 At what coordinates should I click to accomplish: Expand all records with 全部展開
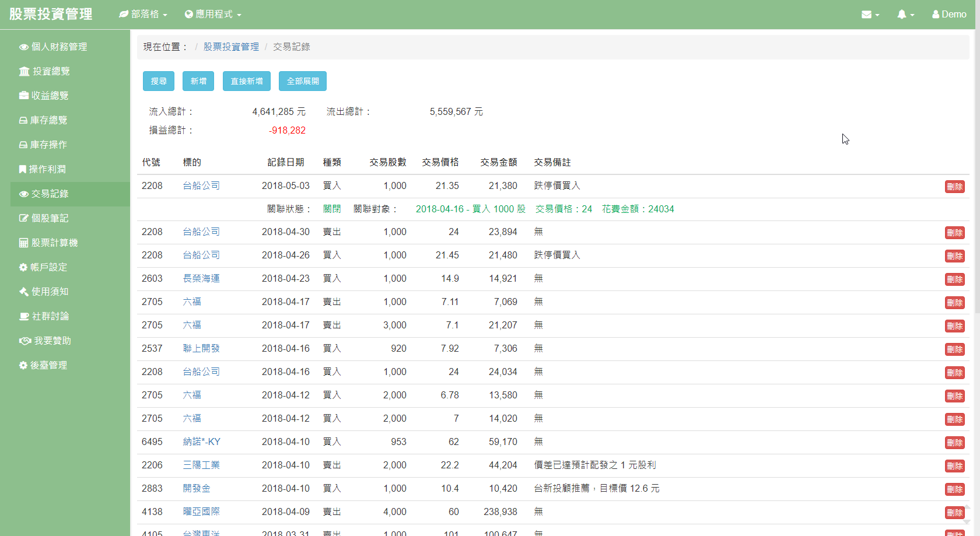(x=302, y=81)
